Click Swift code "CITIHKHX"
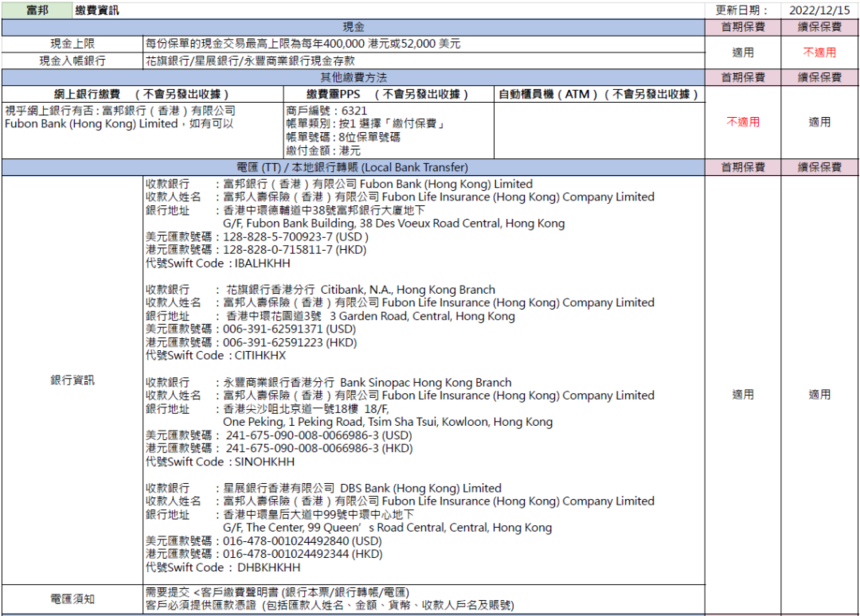 (x=261, y=356)
